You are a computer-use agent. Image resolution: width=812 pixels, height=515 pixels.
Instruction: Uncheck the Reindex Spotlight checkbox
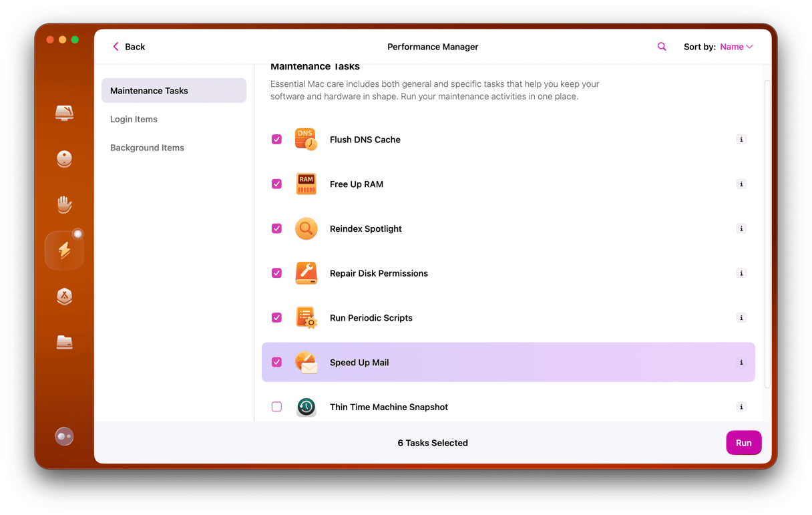coord(276,228)
